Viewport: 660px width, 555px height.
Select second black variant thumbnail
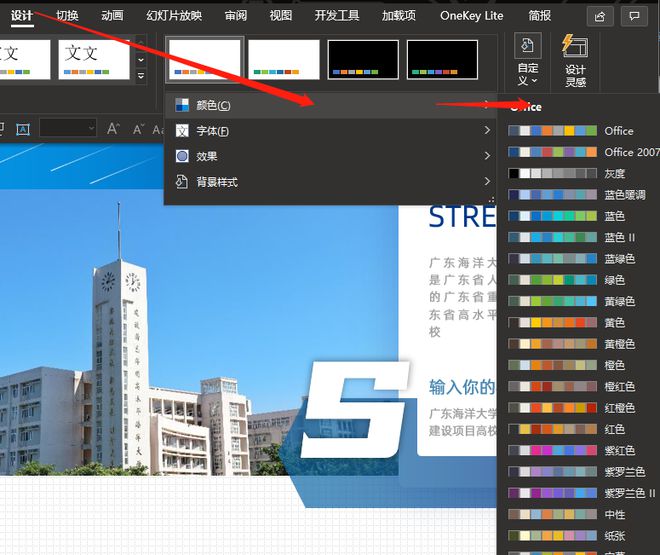(442, 59)
